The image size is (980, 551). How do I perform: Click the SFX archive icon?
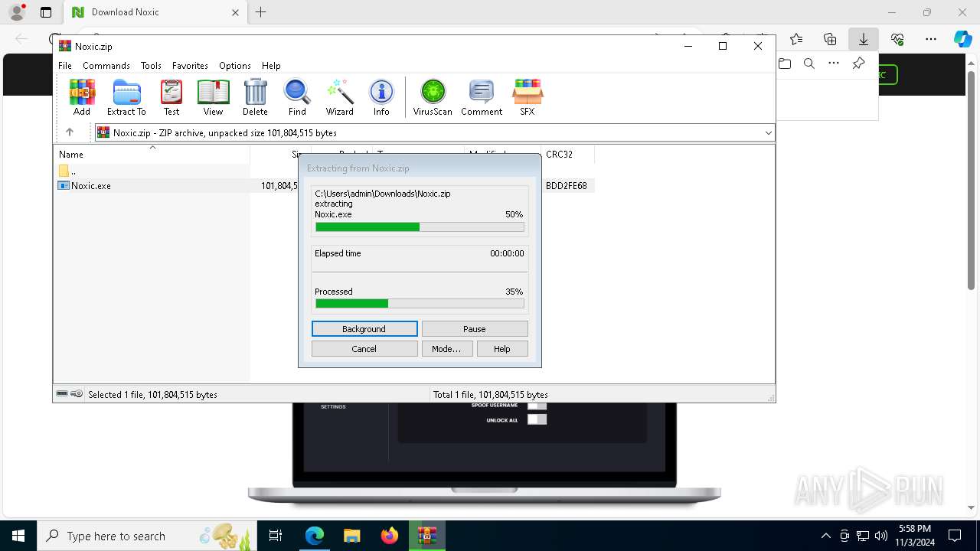coord(528,97)
